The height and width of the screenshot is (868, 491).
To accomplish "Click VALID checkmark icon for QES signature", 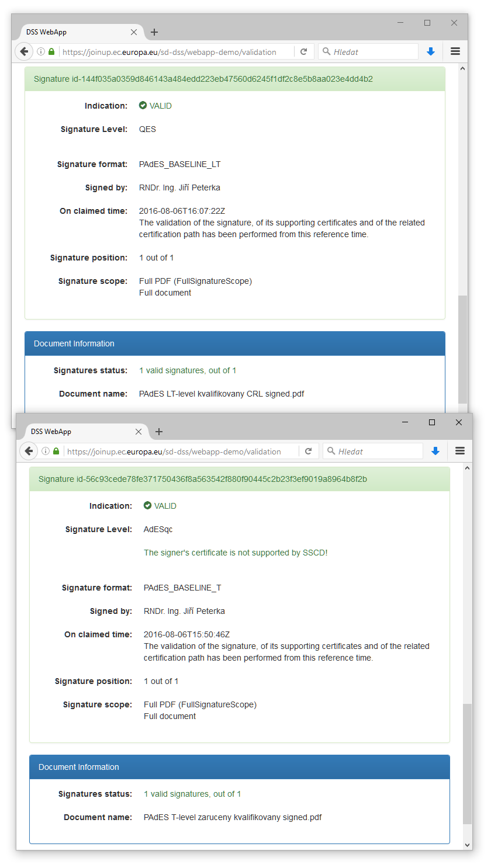I will tap(143, 106).
